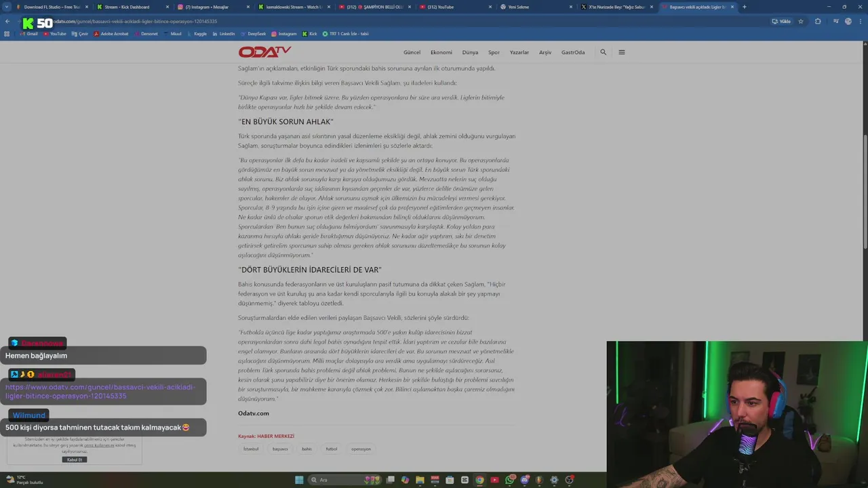Image resolution: width=868 pixels, height=488 pixels.
Task: Open the Dünya section
Action: tap(470, 52)
